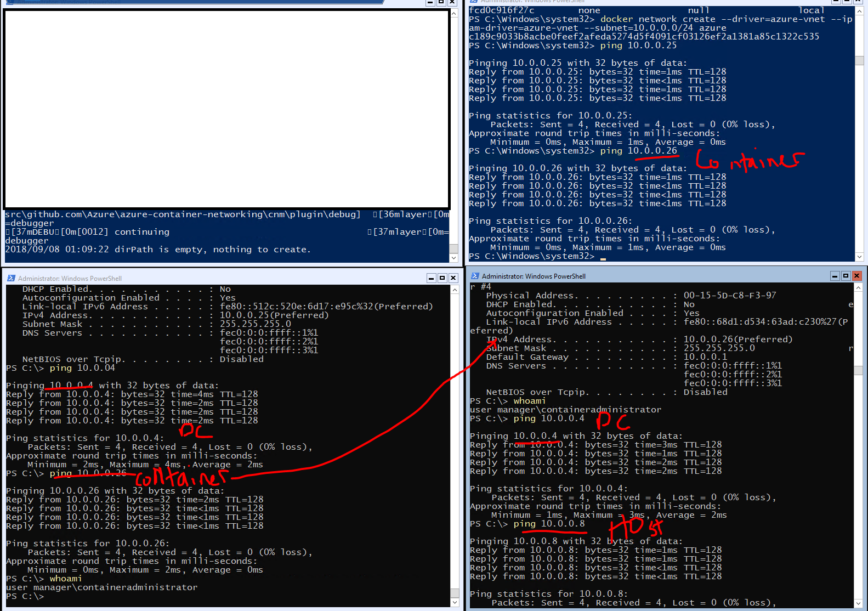Click scroll-down arrow in bottom-left PowerShell window
The image size is (868, 611).
455,602
